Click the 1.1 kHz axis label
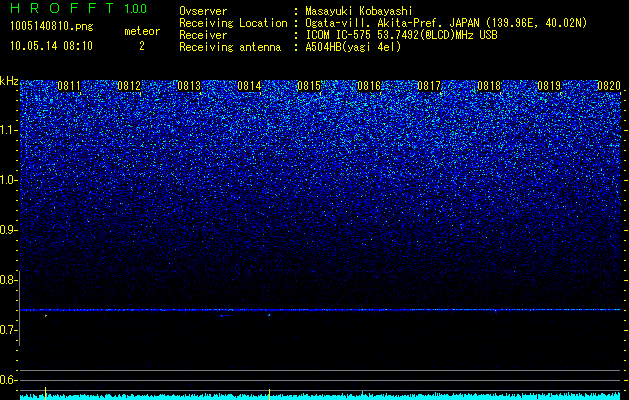This screenshot has width=629, height=400. click(x=9, y=130)
